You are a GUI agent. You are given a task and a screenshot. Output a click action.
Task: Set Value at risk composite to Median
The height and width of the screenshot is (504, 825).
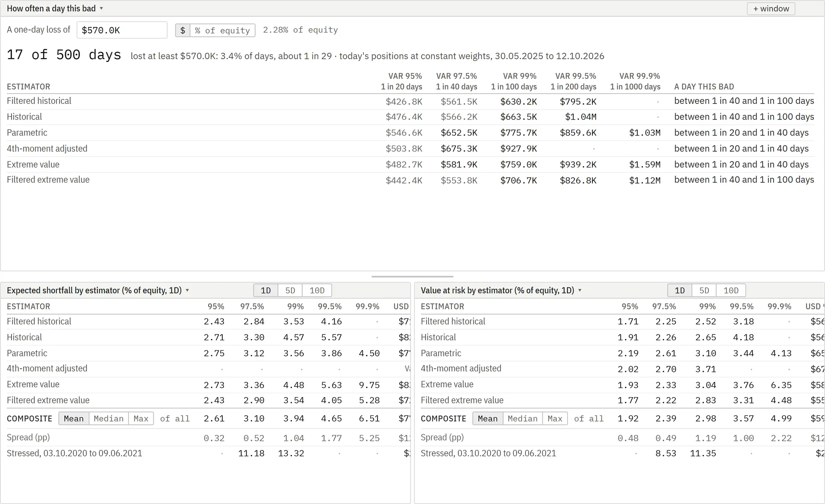click(523, 419)
